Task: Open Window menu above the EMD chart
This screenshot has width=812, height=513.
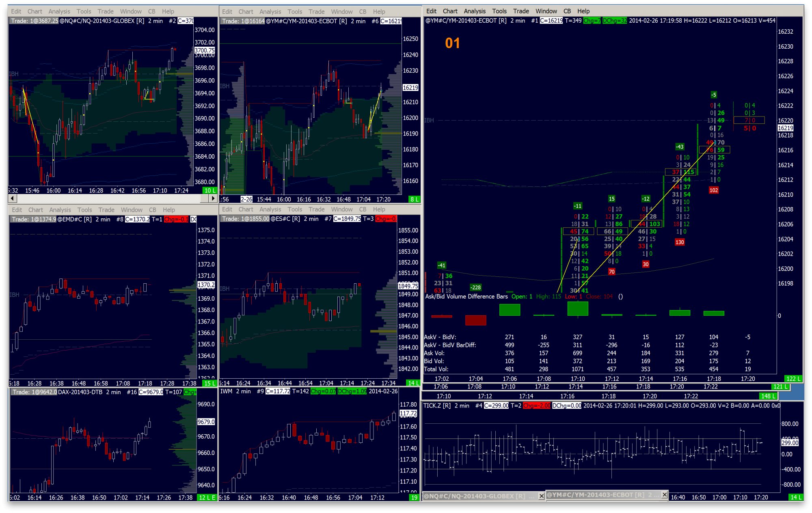Action: tap(132, 210)
